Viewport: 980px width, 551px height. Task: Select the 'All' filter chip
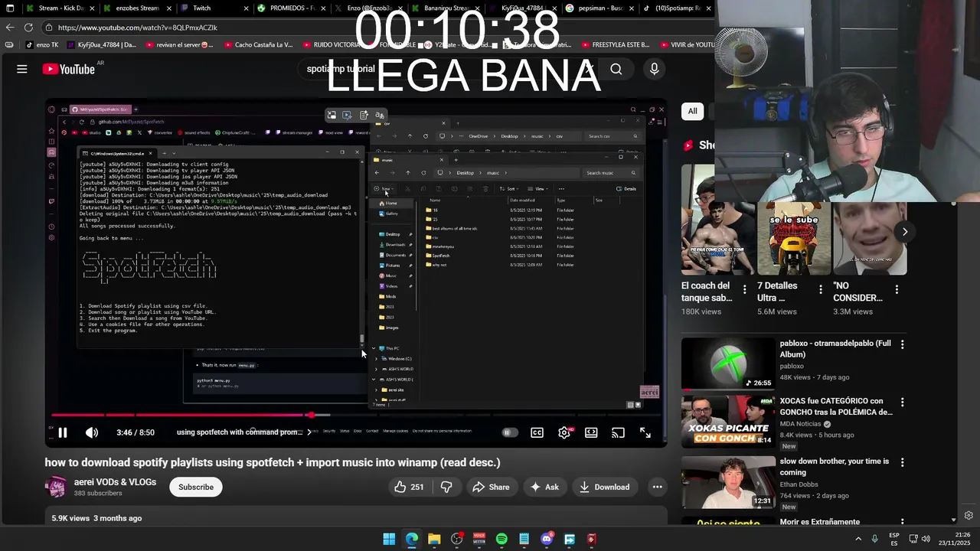click(x=692, y=111)
